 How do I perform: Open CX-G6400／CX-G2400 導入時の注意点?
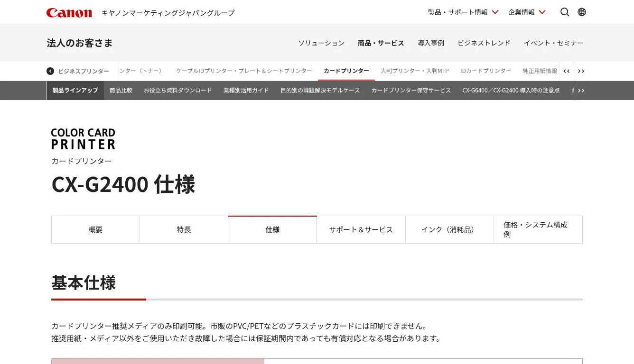point(511,91)
